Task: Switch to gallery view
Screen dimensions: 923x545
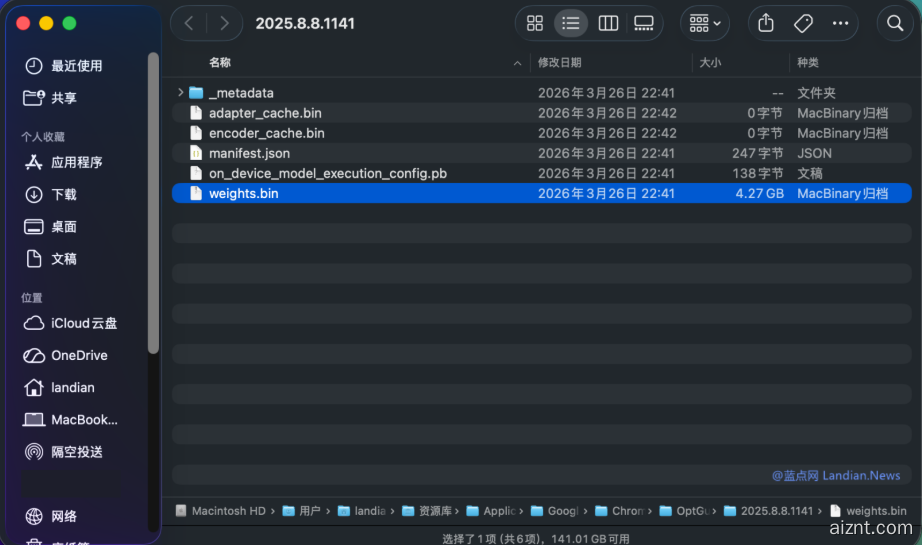Action: pyautogui.click(x=643, y=24)
